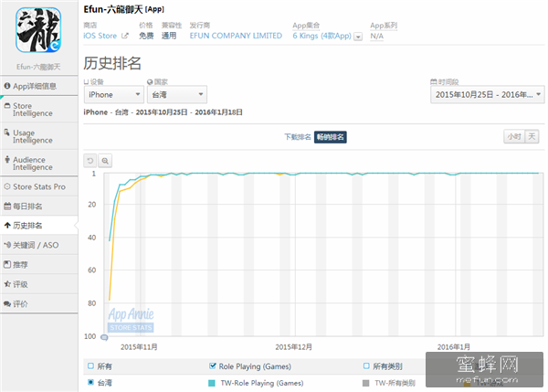Toggle the 台湾 legend checkbox
Viewport: 548px width, 392px height.
90,382
